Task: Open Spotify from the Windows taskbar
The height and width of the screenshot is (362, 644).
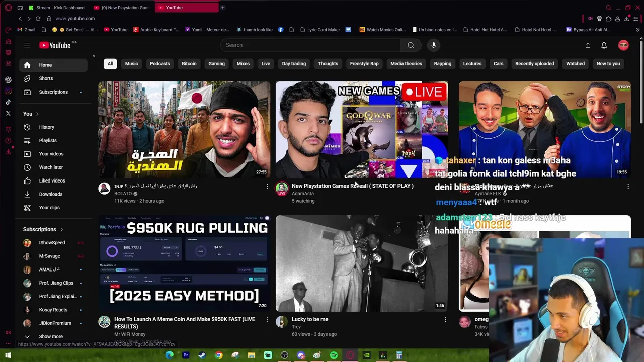Action: pyautogui.click(x=334, y=355)
